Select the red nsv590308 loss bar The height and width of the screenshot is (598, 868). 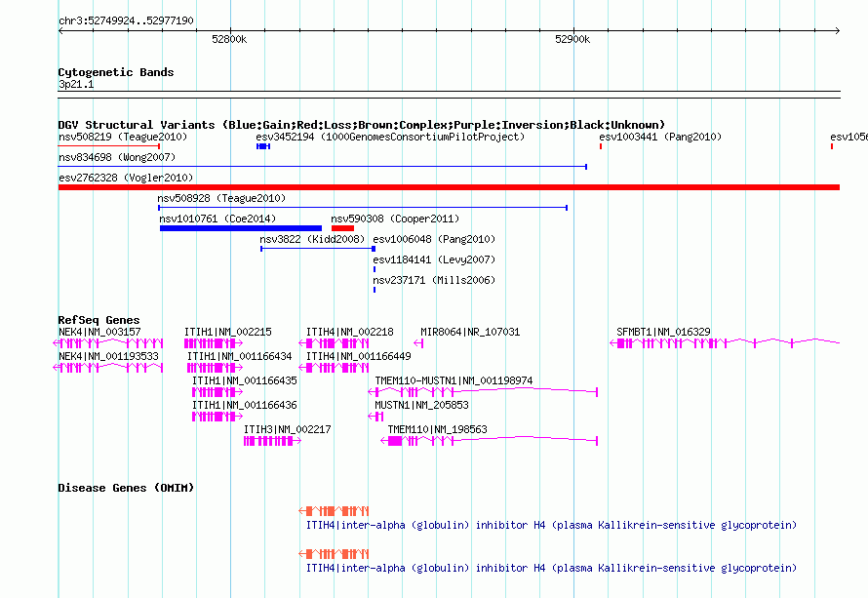342,228
